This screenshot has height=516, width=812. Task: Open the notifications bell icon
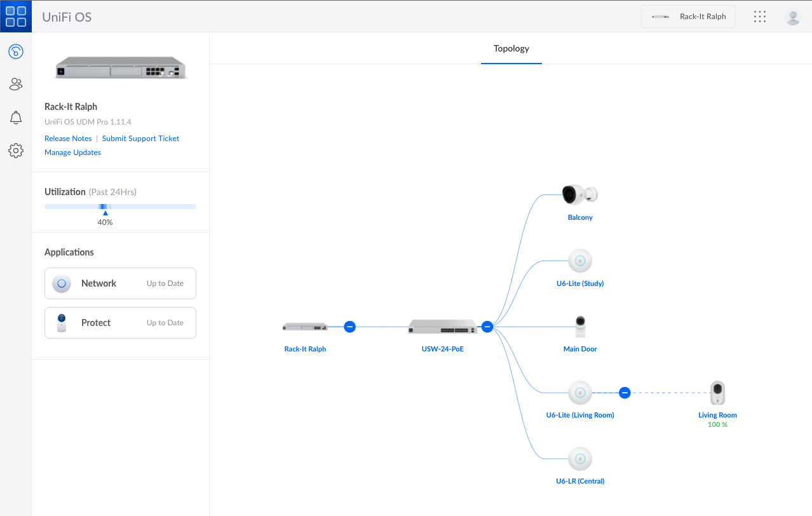click(16, 118)
